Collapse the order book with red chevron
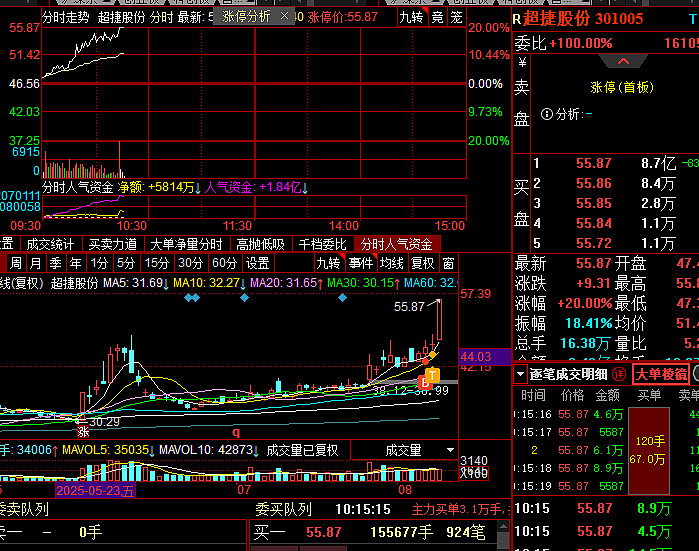 623,61
